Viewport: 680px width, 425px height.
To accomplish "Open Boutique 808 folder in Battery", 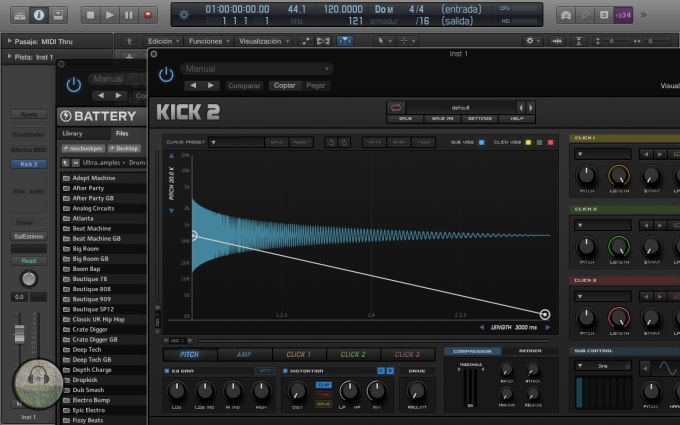I will 92,289.
